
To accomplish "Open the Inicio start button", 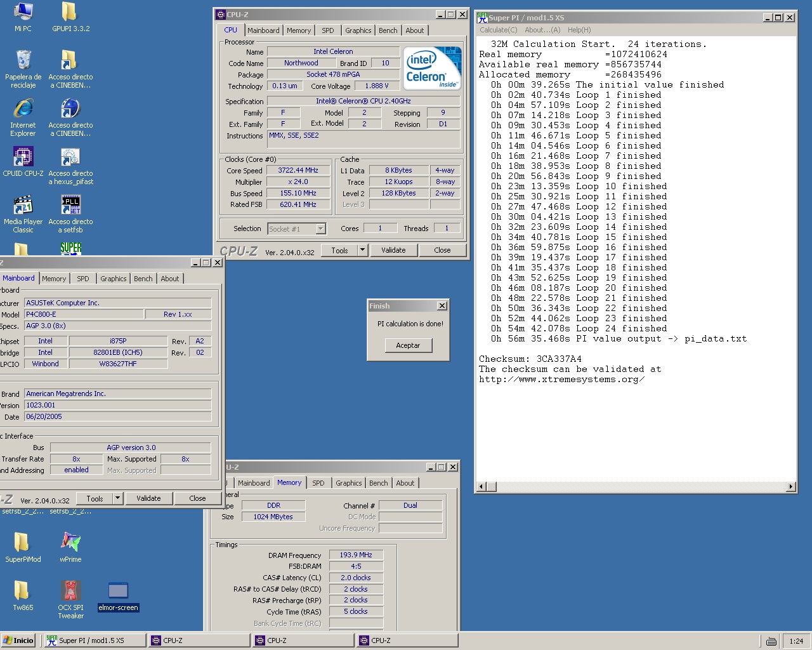I will click(18, 640).
